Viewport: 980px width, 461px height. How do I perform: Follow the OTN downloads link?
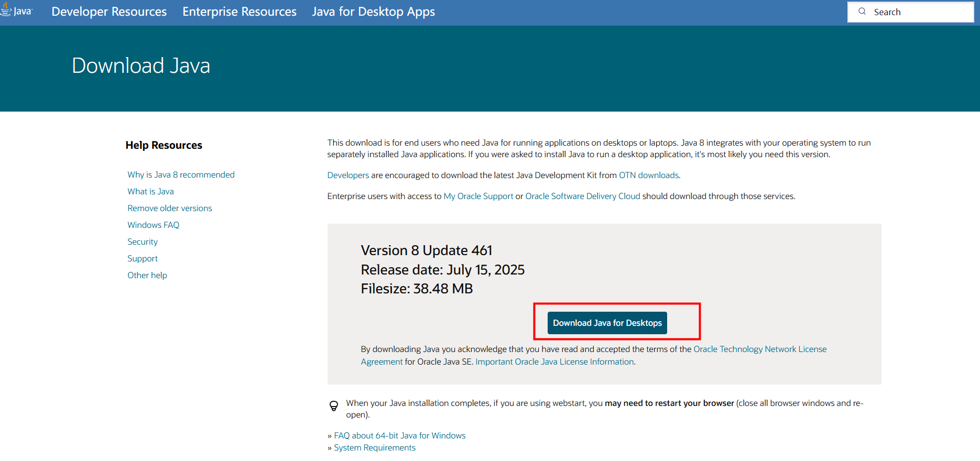point(649,175)
